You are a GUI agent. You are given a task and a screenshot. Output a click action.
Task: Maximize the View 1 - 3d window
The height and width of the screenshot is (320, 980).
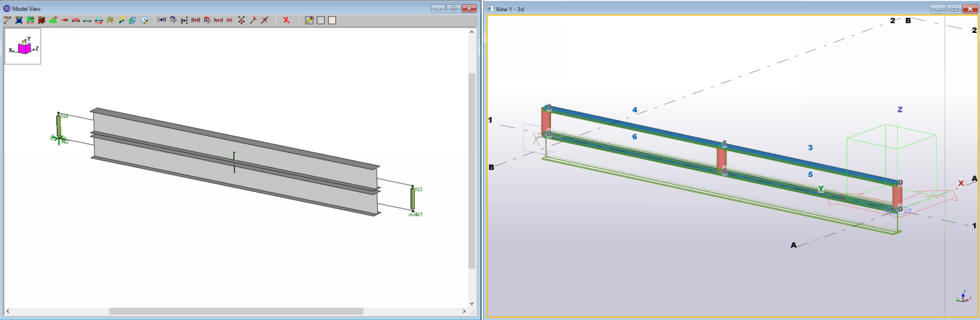click(954, 9)
